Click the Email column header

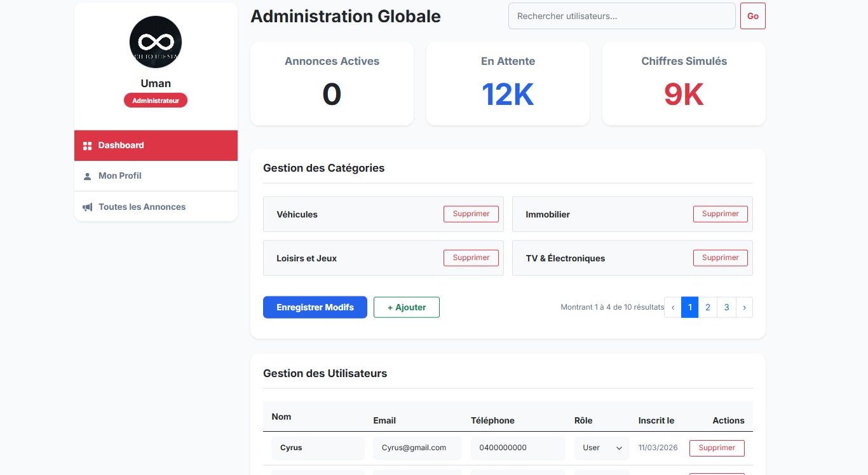384,421
